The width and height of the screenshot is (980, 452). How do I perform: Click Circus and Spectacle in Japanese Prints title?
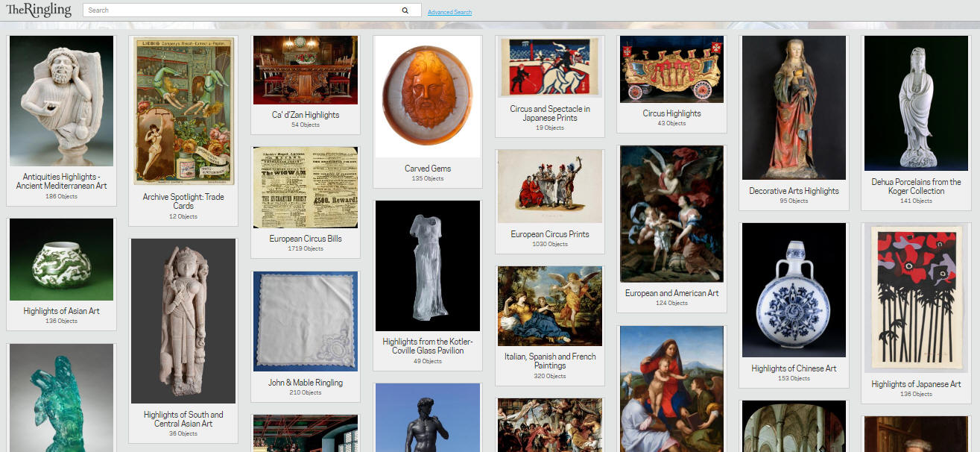point(550,113)
